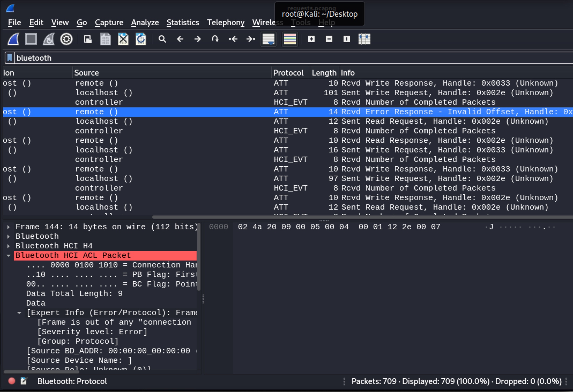Click the bluetooth display filter field

click(294, 58)
